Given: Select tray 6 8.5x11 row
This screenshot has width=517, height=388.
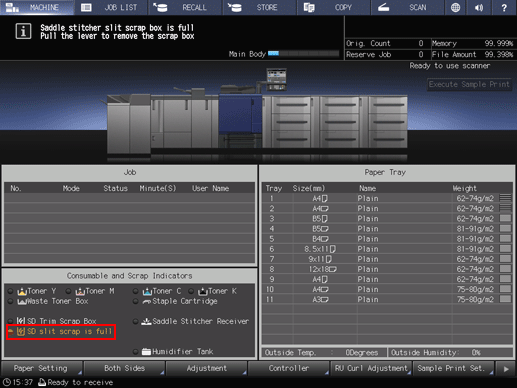Looking at the screenshot, I should point(387,249).
